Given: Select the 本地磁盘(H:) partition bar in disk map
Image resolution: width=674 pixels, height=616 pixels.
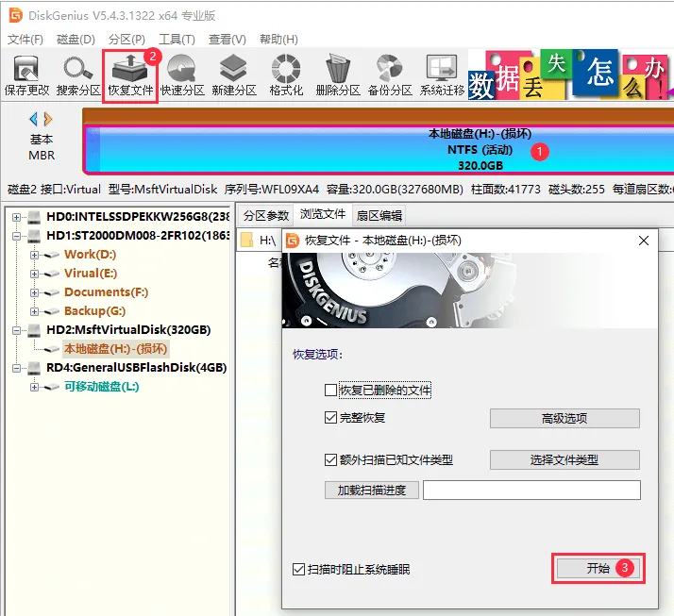Looking at the screenshot, I should (x=379, y=149).
